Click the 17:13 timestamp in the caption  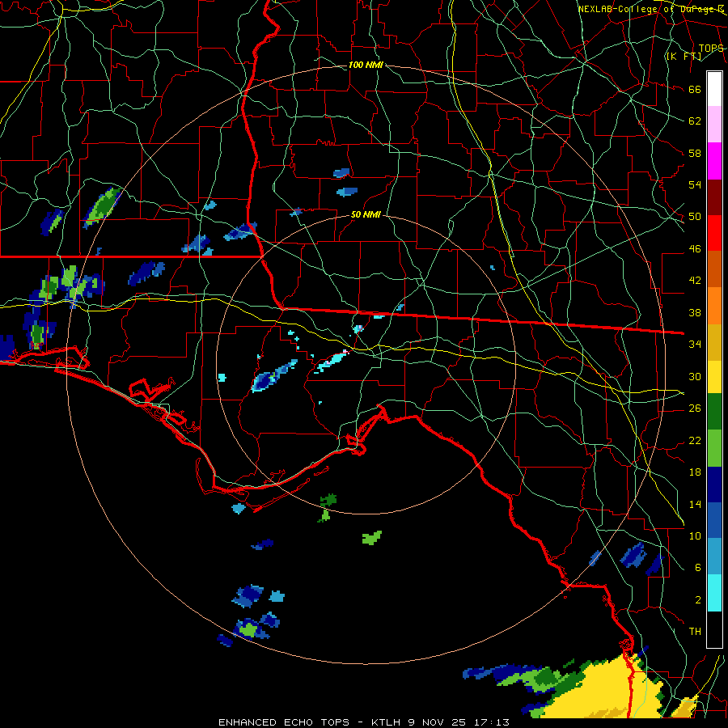tap(491, 722)
